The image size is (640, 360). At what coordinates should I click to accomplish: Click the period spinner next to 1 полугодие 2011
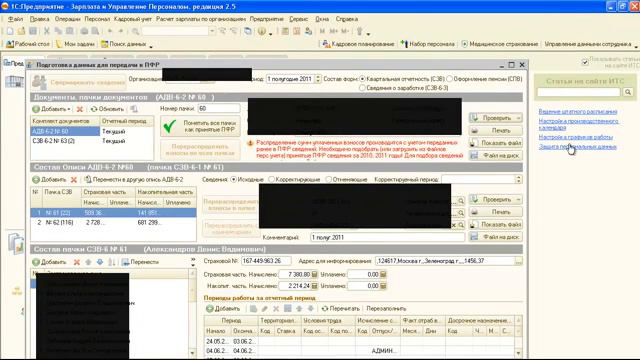point(318,79)
